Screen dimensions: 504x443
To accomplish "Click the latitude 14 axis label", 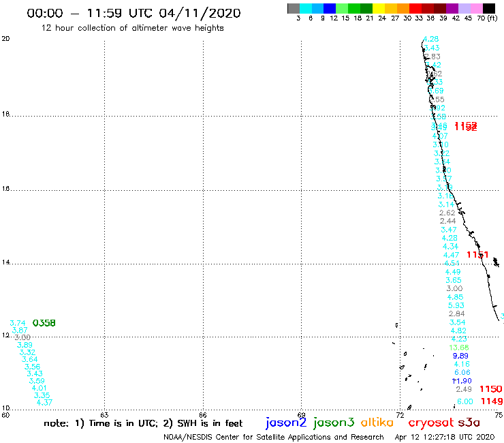I will tap(5, 262).
